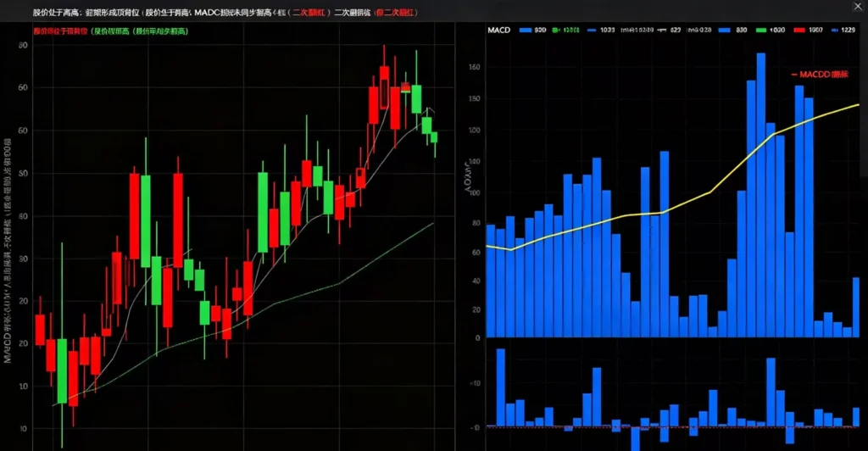Select the tallest blue MACD histogram bar
The image size is (868, 451).
pyautogui.click(x=761, y=195)
